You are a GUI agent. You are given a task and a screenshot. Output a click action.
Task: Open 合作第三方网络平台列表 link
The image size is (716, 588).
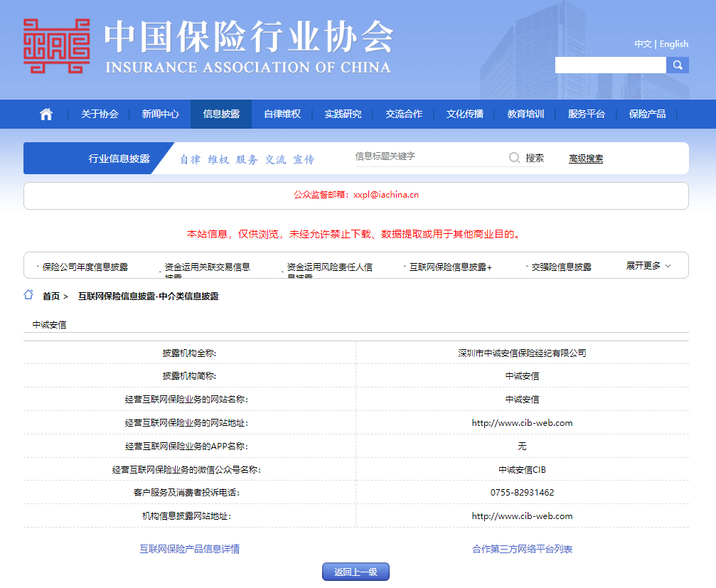[522, 549]
